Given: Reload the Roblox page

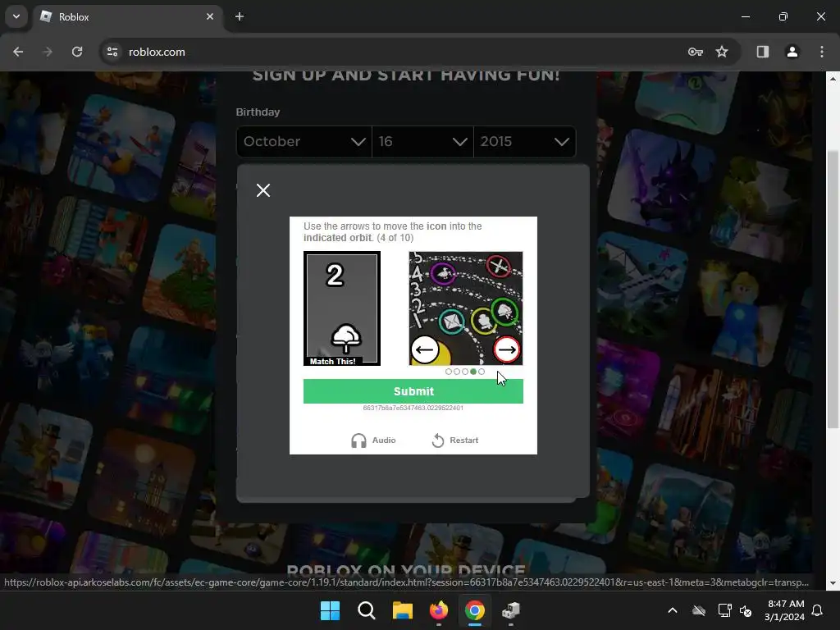Looking at the screenshot, I should point(77,52).
